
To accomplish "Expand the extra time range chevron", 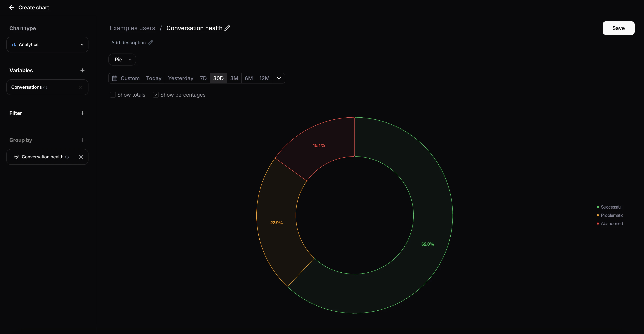I will [x=279, y=78].
